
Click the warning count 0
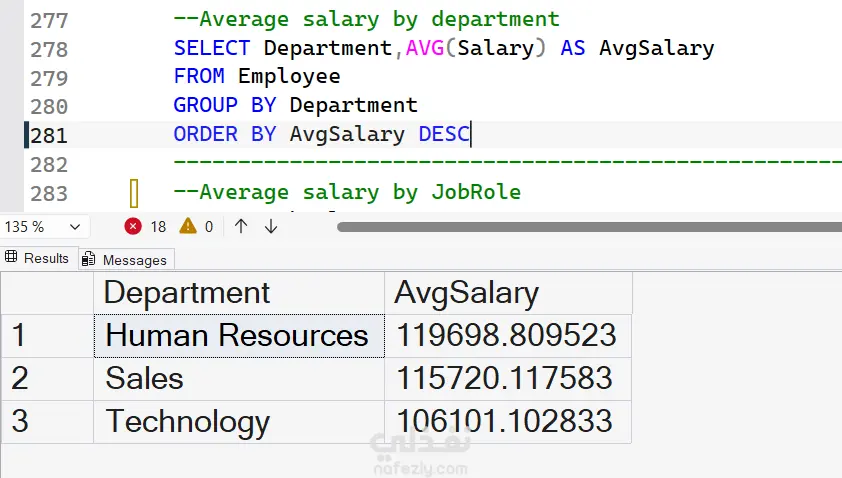209,227
